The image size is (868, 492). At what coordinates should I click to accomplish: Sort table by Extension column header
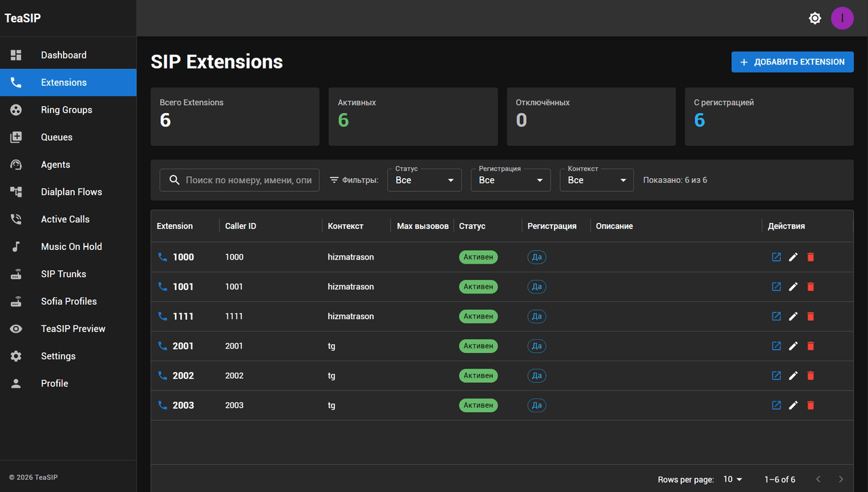pos(175,226)
